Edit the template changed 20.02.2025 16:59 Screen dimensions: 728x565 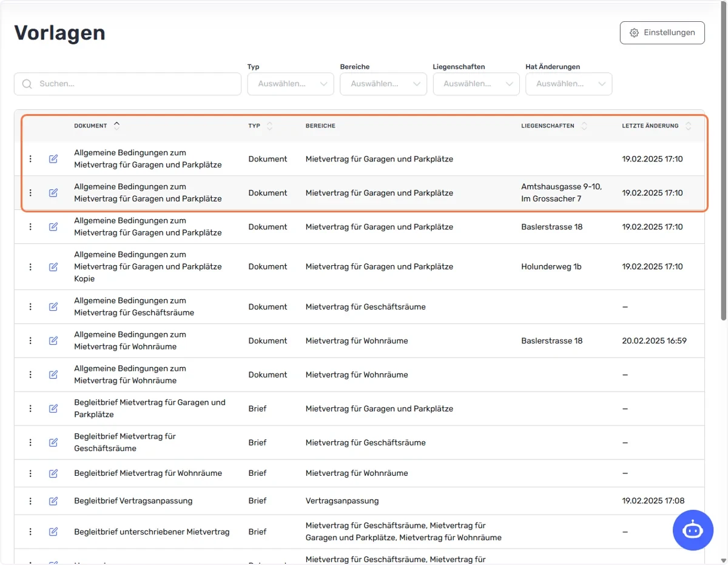pyautogui.click(x=53, y=341)
